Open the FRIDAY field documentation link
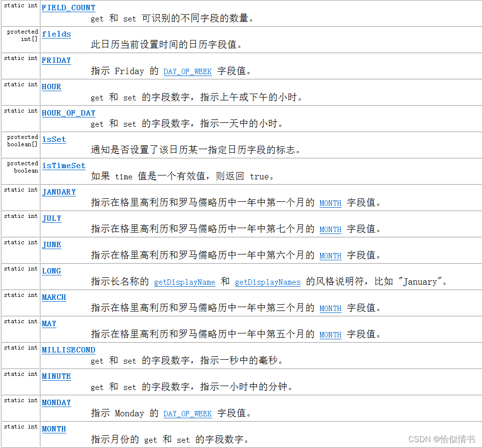This screenshot has height=448, width=482. [56, 60]
